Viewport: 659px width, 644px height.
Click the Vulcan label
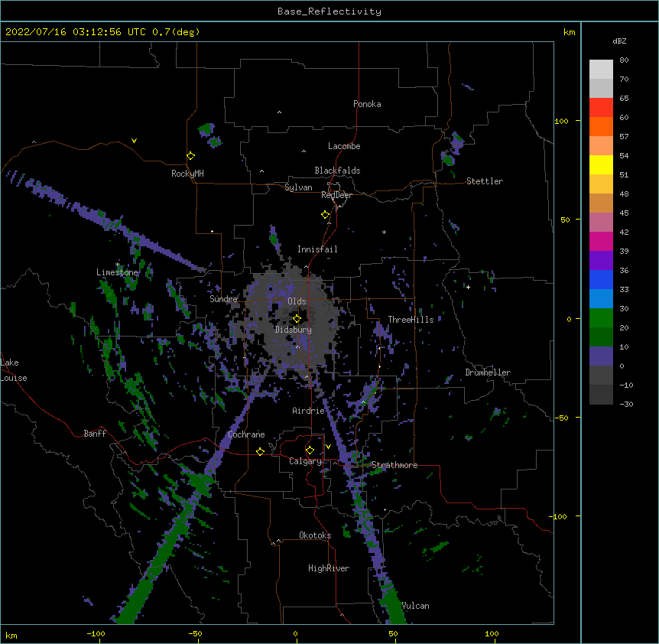click(x=415, y=606)
